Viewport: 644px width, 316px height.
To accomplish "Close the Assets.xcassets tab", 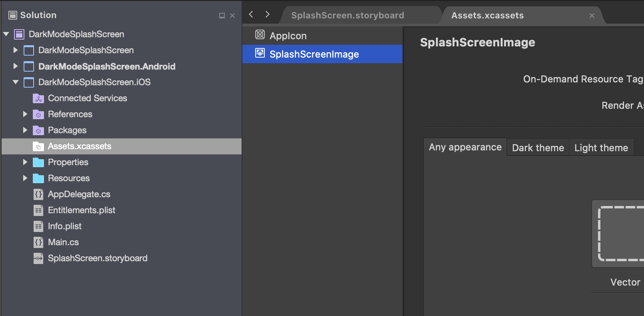I will pyautogui.click(x=592, y=16).
